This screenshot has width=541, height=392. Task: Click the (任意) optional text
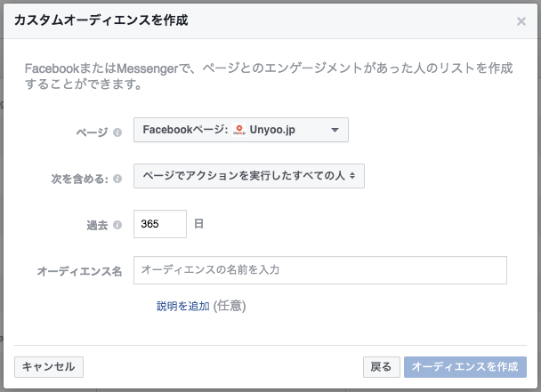(230, 306)
